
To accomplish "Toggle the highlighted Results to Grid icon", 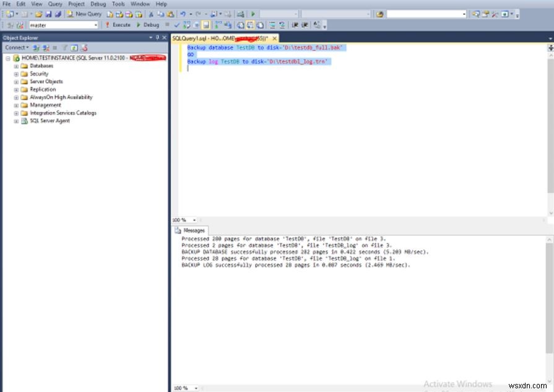I will click(x=250, y=25).
